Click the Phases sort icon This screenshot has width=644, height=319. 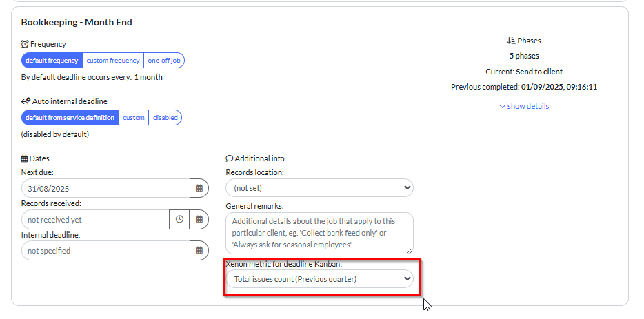click(x=511, y=41)
